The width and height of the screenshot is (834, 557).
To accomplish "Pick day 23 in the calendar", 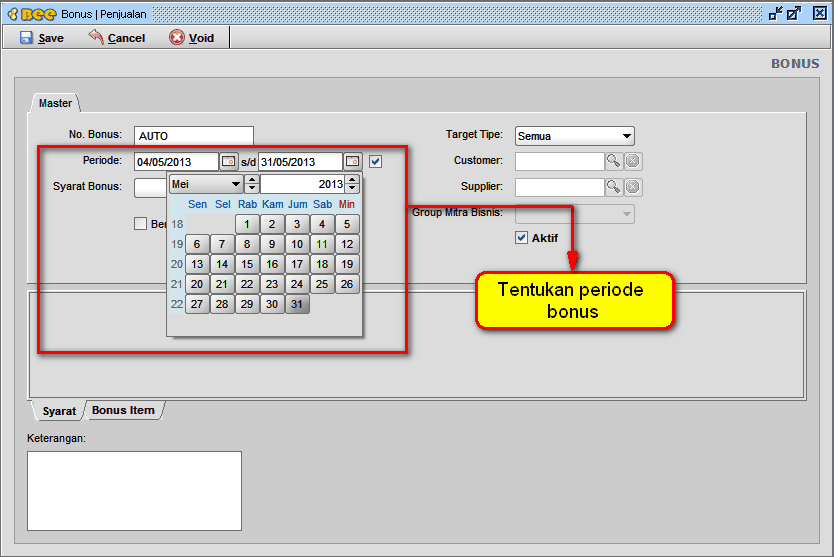I will coord(272,284).
